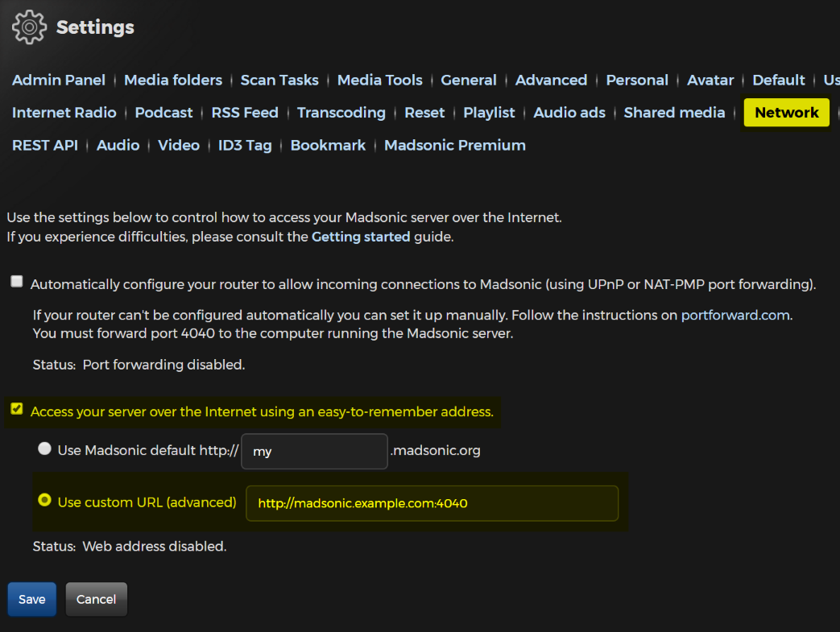Switch to the Admin Panel tab

point(59,80)
